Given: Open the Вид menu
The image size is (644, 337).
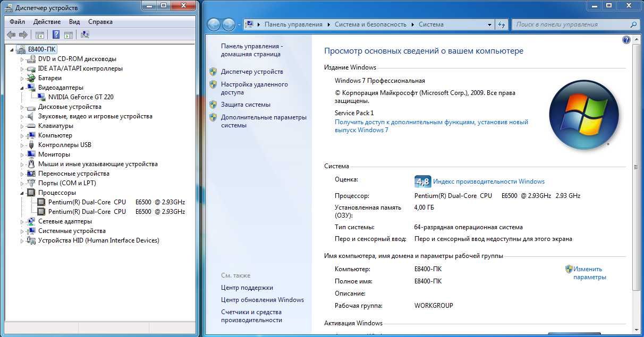Looking at the screenshot, I should coord(74,22).
